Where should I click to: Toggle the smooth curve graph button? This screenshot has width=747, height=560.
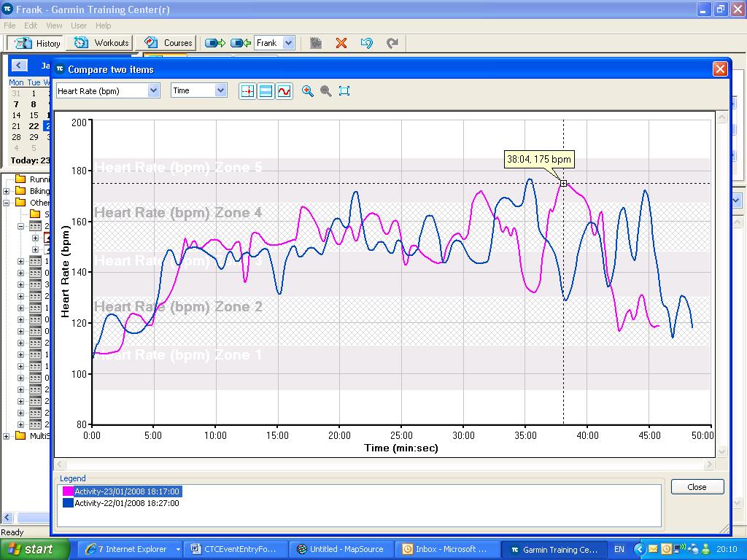point(284,91)
